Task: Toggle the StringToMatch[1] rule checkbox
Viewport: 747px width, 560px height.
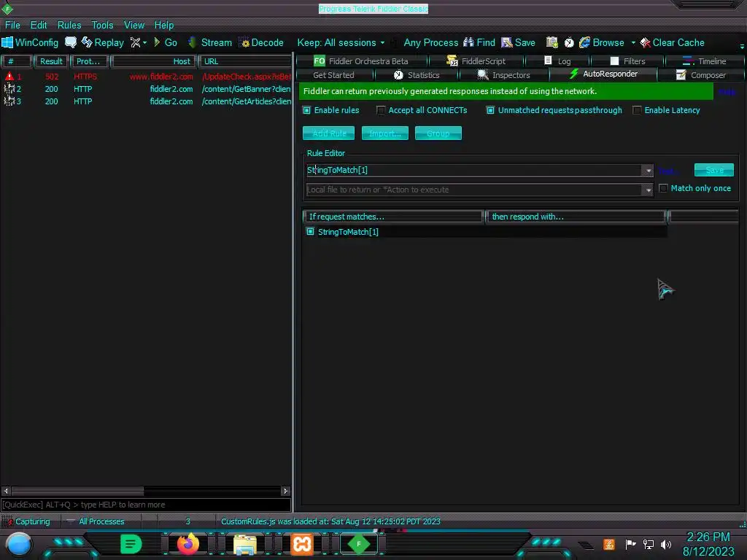Action: click(x=310, y=231)
